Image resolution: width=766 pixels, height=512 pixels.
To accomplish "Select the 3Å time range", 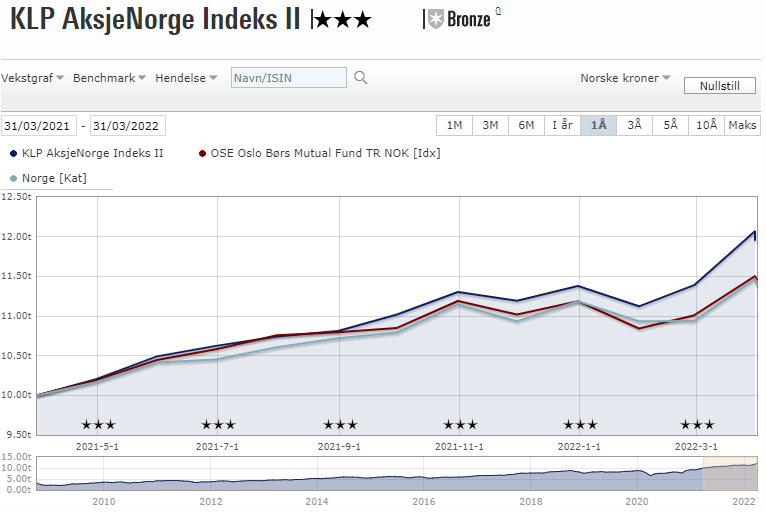I will 634,125.
